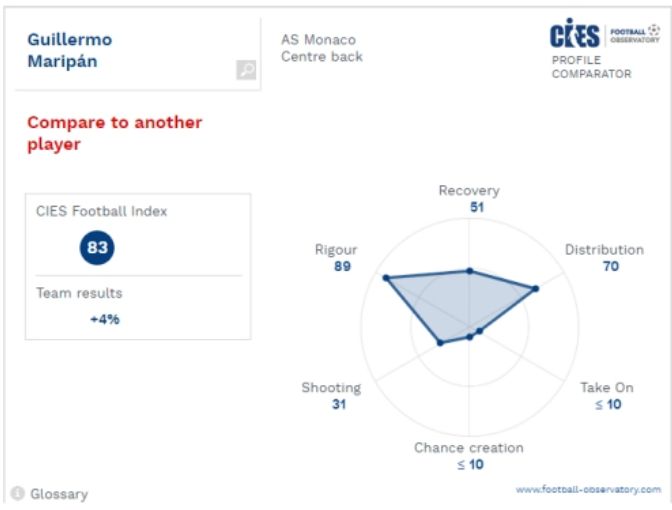The height and width of the screenshot is (510, 672).
Task: Click the Distribution value 70
Action: pos(610,267)
